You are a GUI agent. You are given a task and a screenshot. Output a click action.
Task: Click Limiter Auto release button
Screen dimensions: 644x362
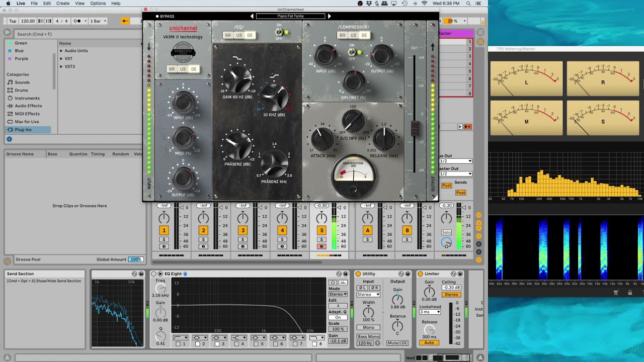429,343
